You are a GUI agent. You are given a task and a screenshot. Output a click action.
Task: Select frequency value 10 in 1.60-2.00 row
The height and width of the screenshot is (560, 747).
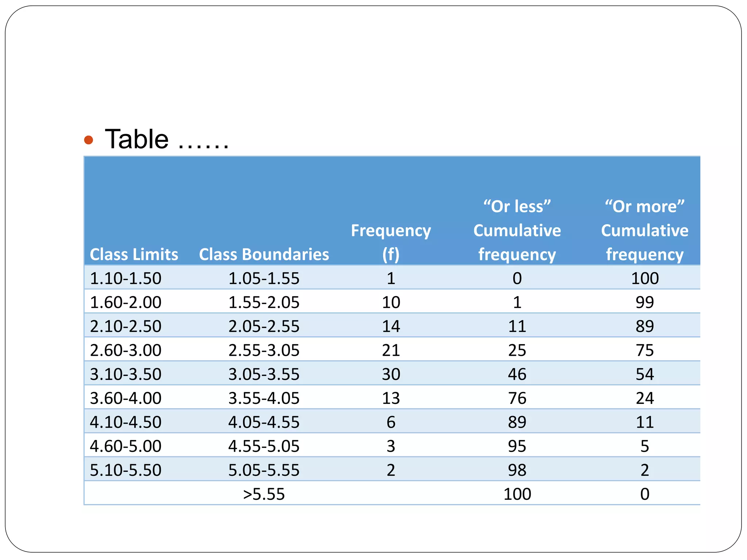(391, 303)
